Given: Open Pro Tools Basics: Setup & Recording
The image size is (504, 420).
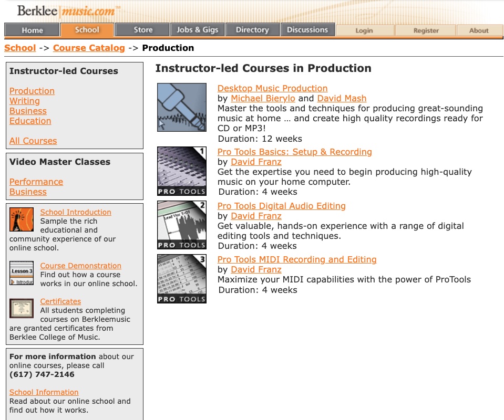Looking at the screenshot, I should [295, 152].
